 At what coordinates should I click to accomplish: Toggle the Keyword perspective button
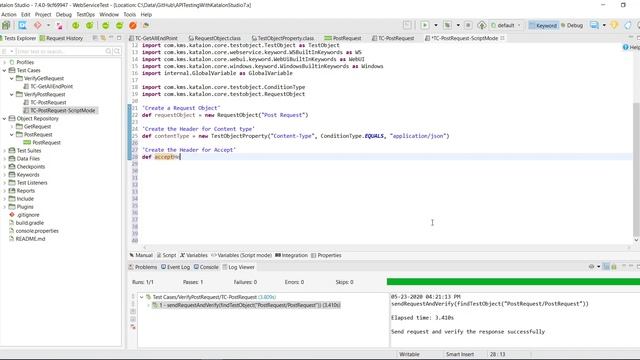point(543,25)
